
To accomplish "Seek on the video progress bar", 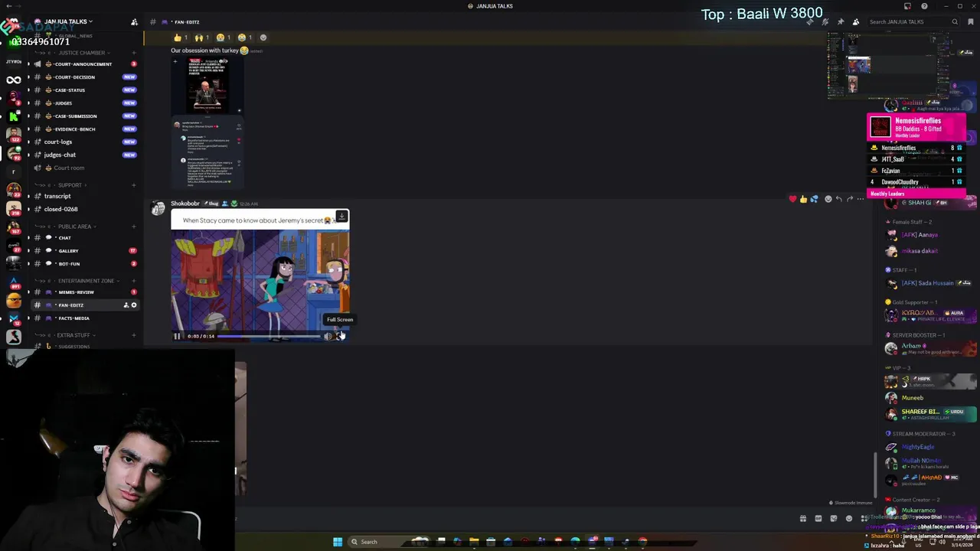I will click(268, 336).
